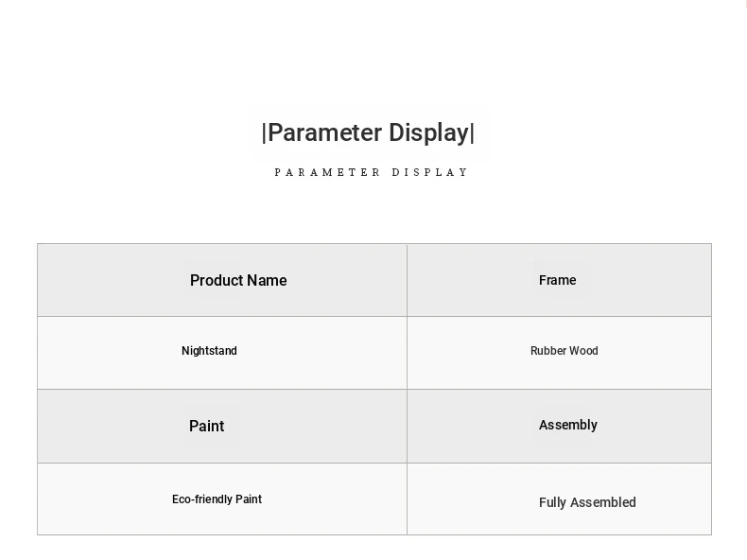Select the "Frame" header cell
The width and height of the screenshot is (747, 560).
click(x=558, y=280)
